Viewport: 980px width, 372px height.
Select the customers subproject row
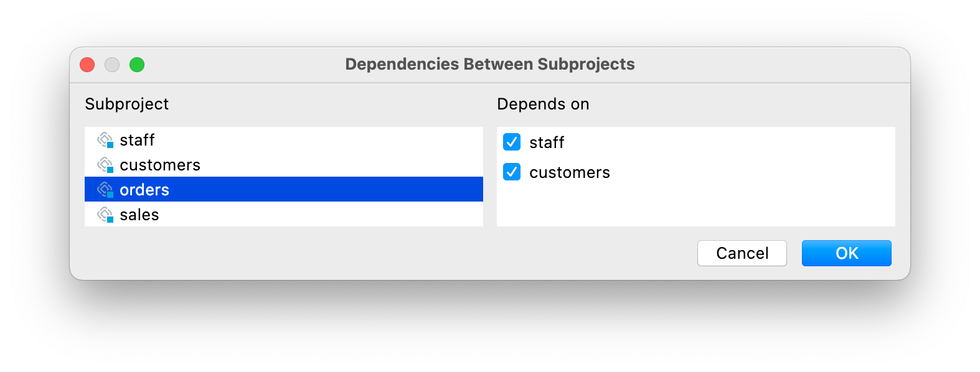pos(284,164)
